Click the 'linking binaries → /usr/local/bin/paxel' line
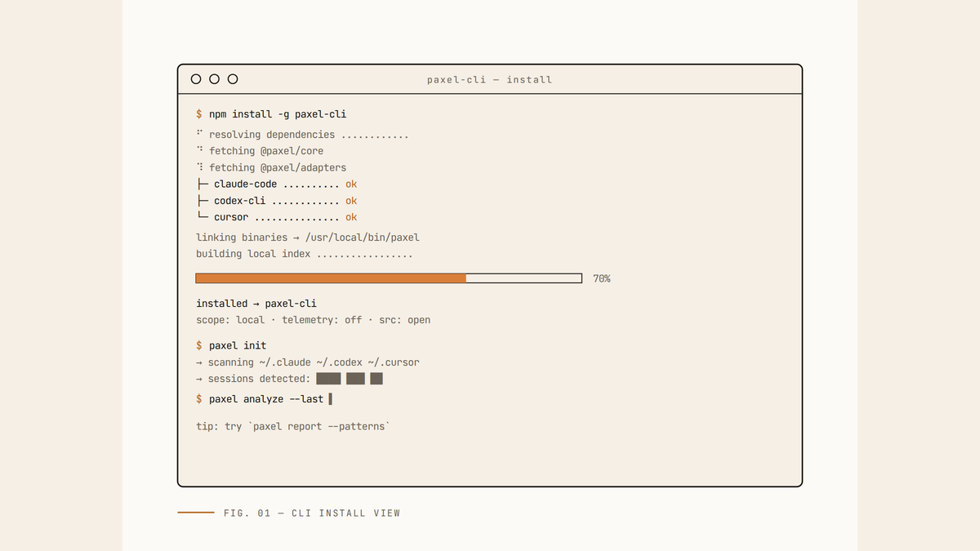980x551 pixels. coord(308,238)
